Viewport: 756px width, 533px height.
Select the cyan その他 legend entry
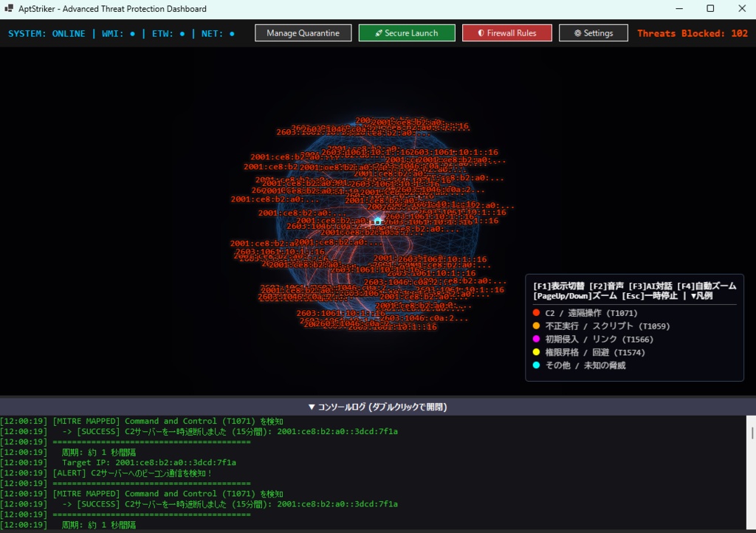pyautogui.click(x=579, y=365)
